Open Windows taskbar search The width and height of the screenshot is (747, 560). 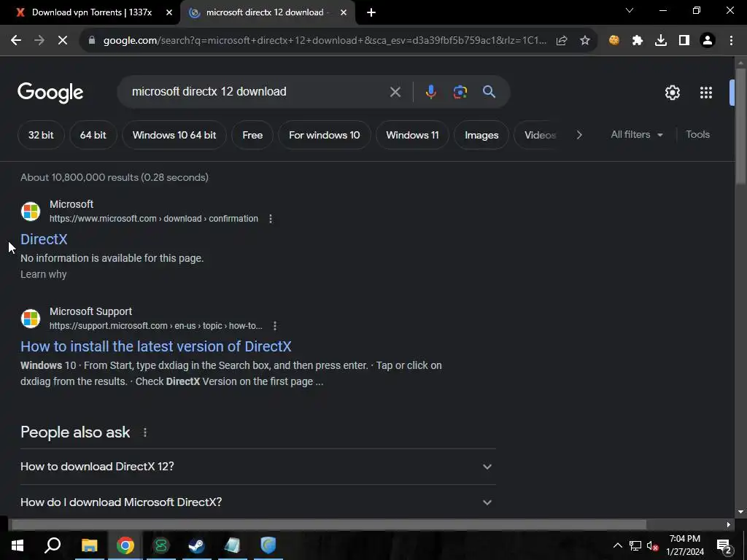tap(53, 545)
